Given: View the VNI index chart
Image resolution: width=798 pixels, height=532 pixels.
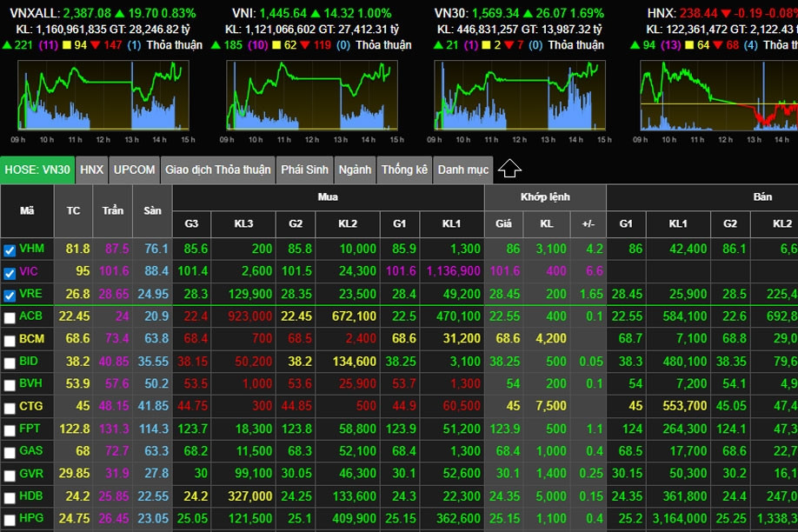Looking at the screenshot, I should point(309,96).
